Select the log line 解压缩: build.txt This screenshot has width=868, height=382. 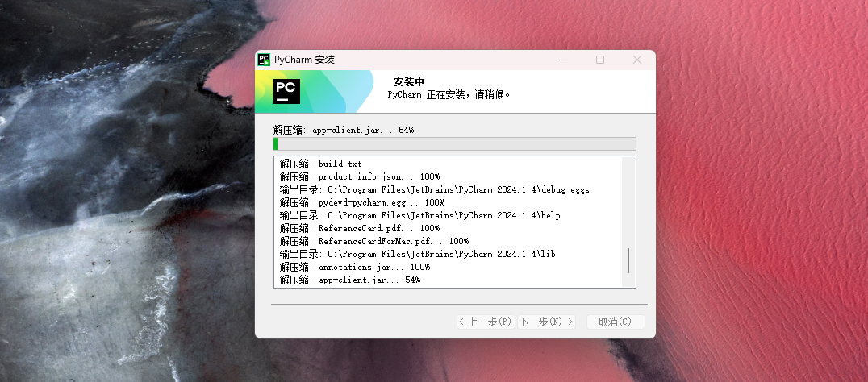320,164
